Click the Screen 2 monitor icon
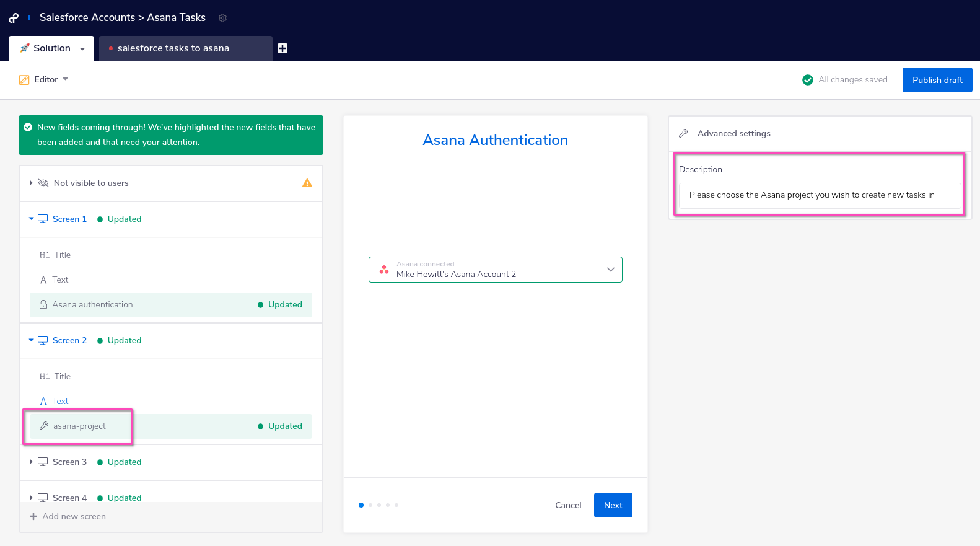The height and width of the screenshot is (546, 980). (x=43, y=340)
